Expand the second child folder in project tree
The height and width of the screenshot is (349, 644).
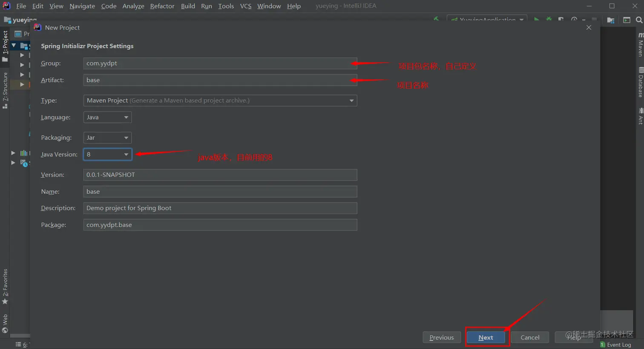click(22, 65)
